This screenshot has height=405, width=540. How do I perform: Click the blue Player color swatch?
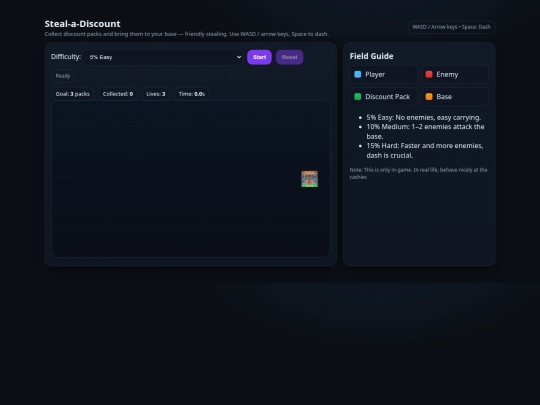[357, 74]
